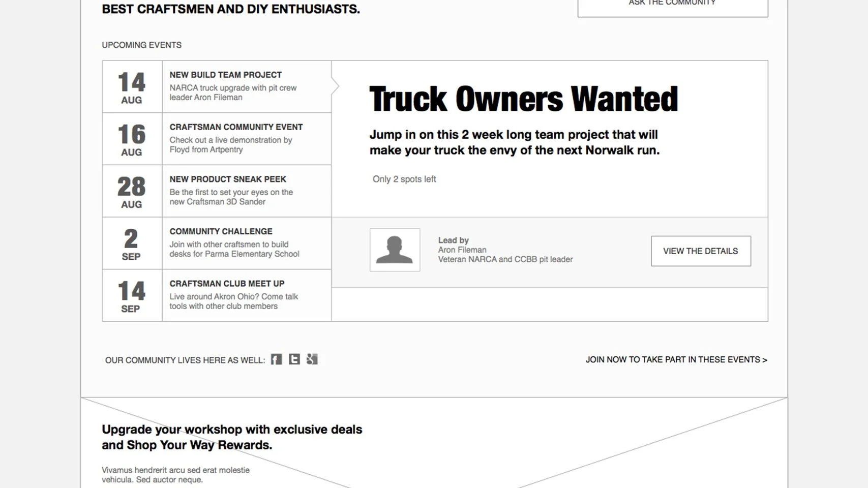Select the New Product Sneak Peek event
868x488 pixels.
[247, 191]
